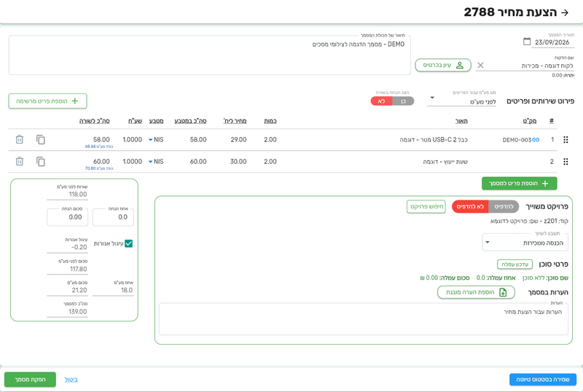Click the ביטול link

pos(71,380)
